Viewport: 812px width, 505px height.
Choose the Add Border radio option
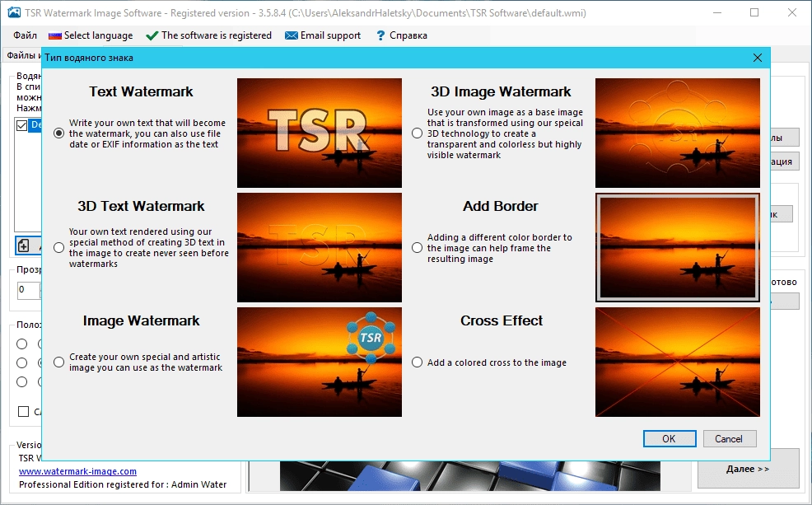[x=417, y=248]
